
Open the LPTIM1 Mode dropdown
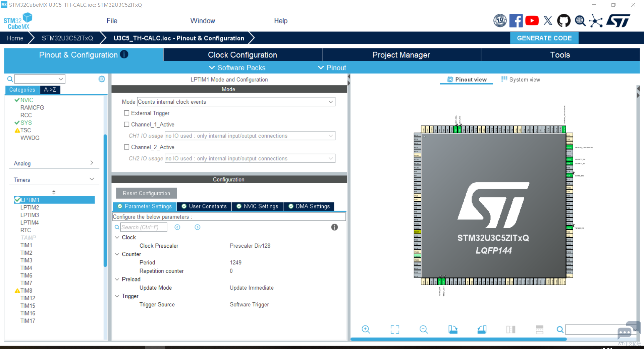point(236,102)
